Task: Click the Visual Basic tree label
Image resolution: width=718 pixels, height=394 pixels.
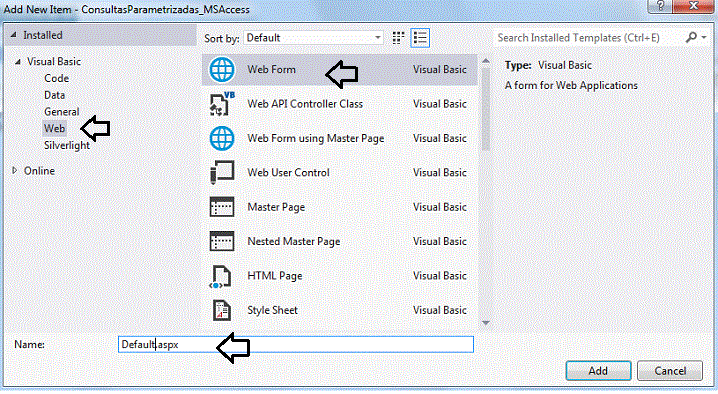Action: [54, 61]
